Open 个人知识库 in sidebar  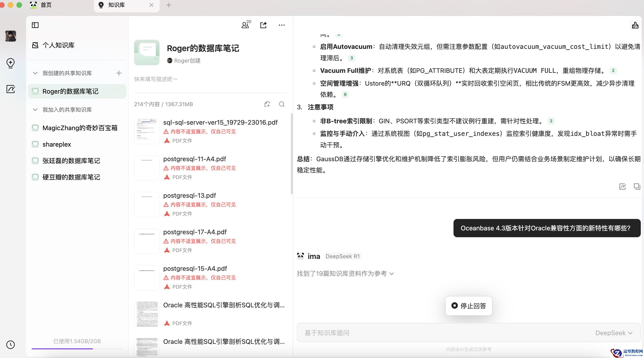point(58,45)
